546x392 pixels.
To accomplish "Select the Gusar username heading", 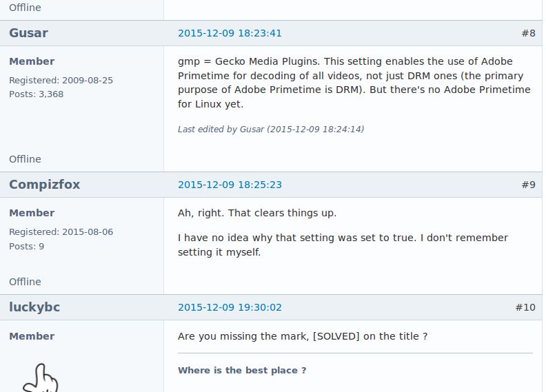I will 28,33.
